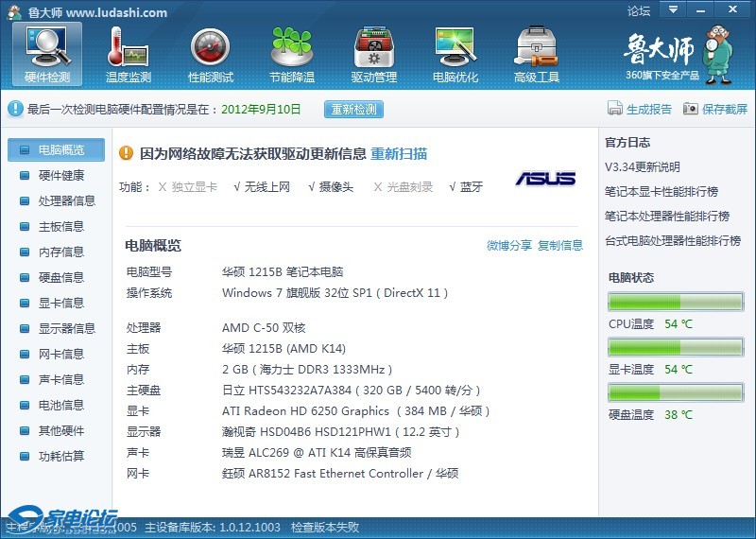Image resolution: width=756 pixels, height=539 pixels.
Task: Open the 硬件检测 hardware detection tool
Action: click(47, 54)
